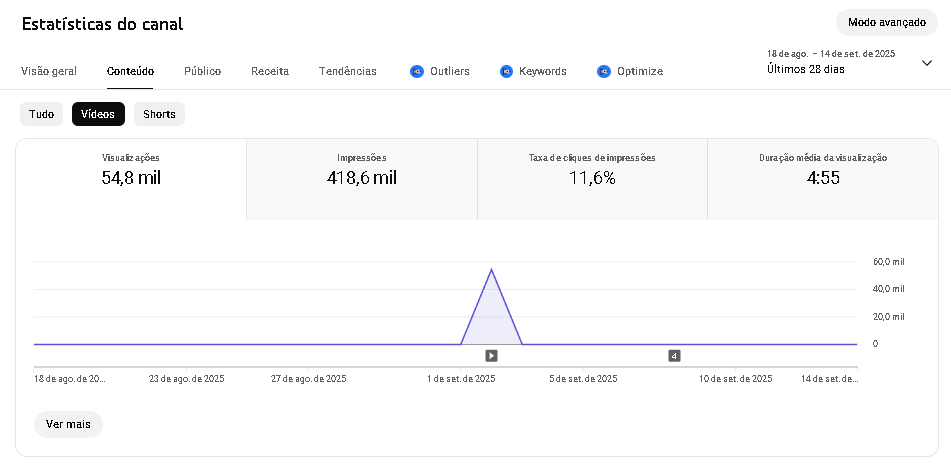This screenshot has width=951, height=469.
Task: Select the Visualizações metric card
Action: pyautogui.click(x=131, y=170)
